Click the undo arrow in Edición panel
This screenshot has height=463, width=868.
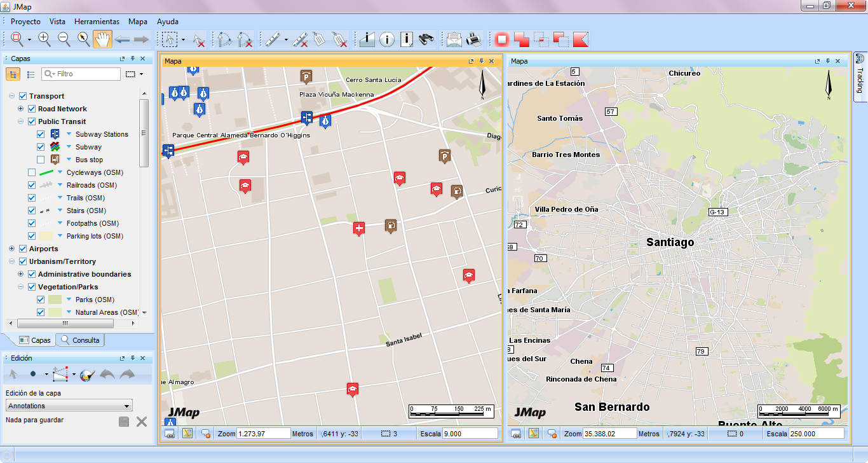point(107,375)
